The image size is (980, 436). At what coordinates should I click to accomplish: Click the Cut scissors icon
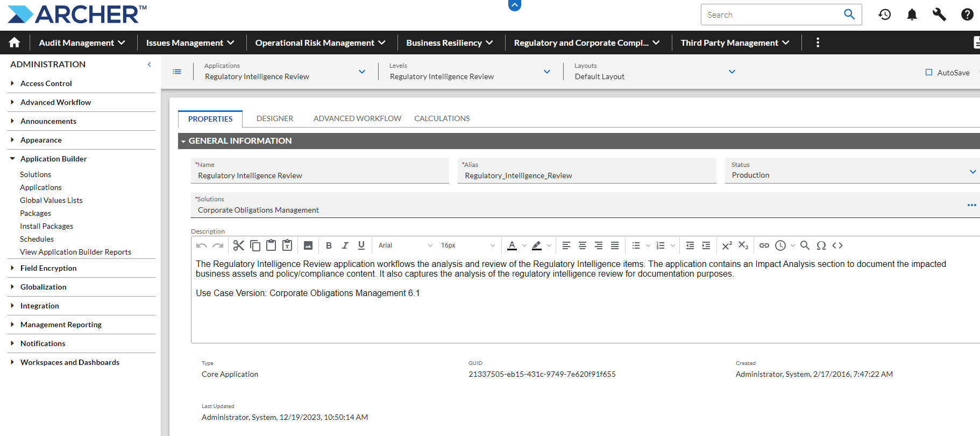click(x=239, y=245)
